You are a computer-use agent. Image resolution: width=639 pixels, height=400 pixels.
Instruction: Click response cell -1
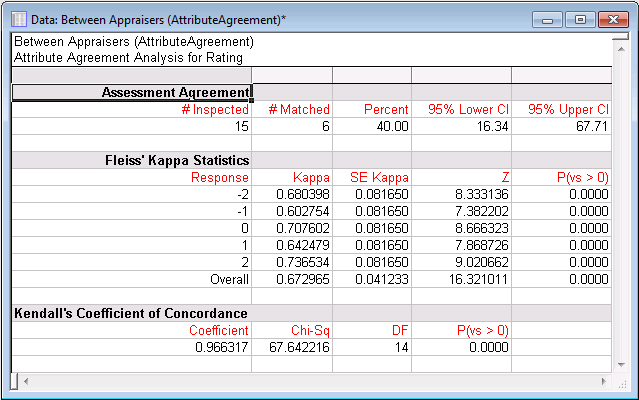point(132,211)
